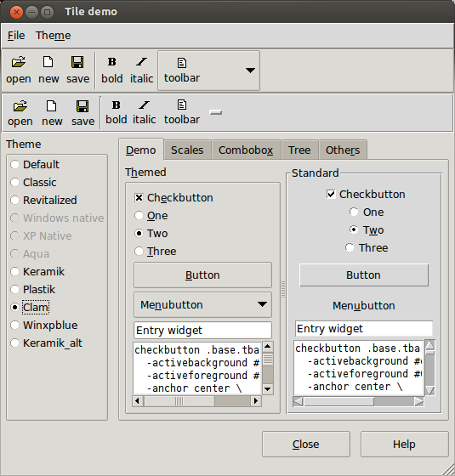Uncheck the Themed Checkbutton
The height and width of the screenshot is (476, 455).
(x=139, y=198)
